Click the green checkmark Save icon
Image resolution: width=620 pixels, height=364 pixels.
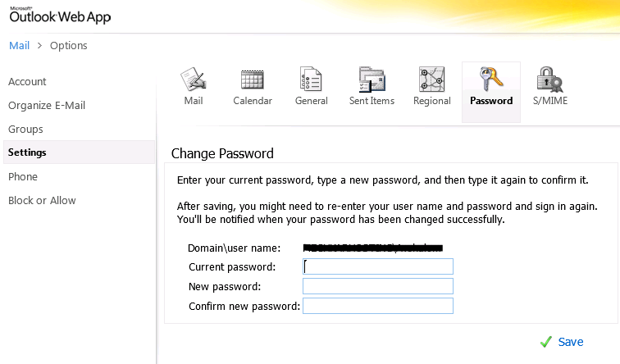point(546,342)
